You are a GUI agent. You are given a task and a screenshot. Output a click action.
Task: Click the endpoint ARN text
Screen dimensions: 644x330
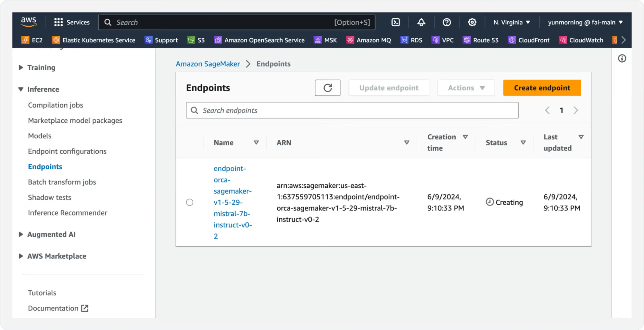tap(338, 202)
